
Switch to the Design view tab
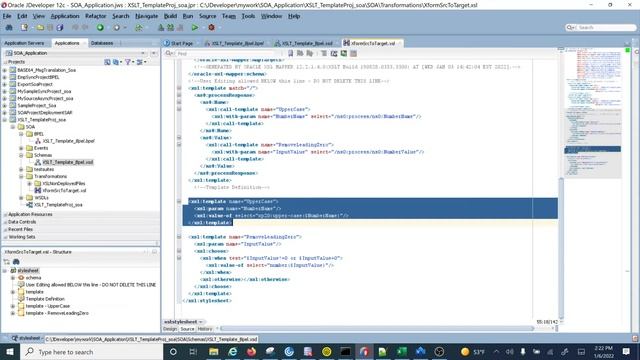coord(170,329)
